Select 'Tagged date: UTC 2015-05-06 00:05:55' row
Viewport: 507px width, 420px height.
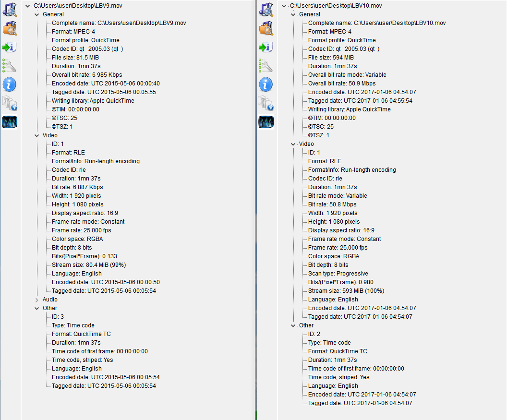[104, 92]
